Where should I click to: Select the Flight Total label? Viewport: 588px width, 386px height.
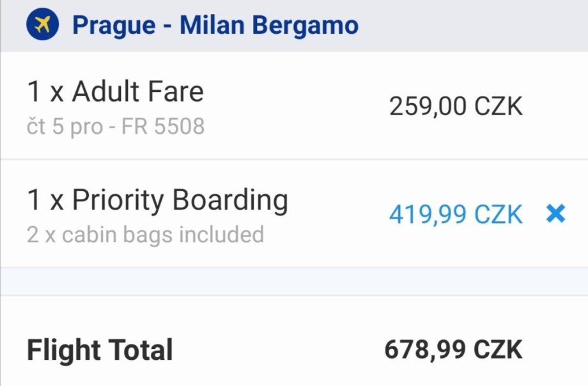pos(100,350)
